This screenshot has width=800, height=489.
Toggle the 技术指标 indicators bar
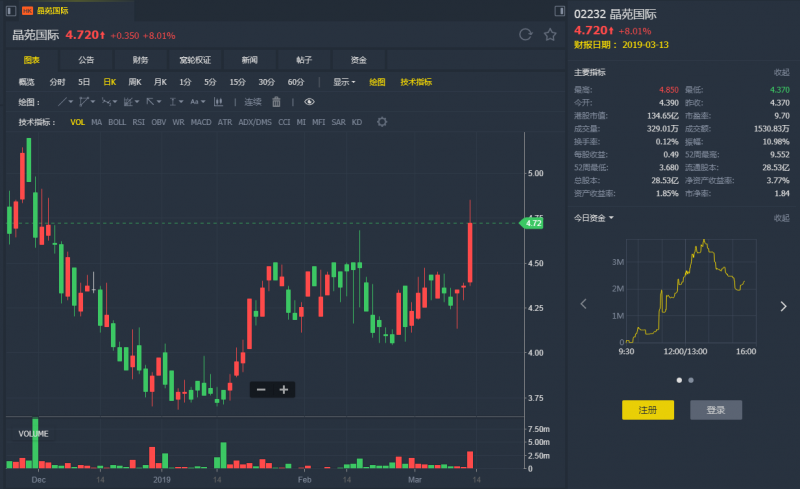416,82
